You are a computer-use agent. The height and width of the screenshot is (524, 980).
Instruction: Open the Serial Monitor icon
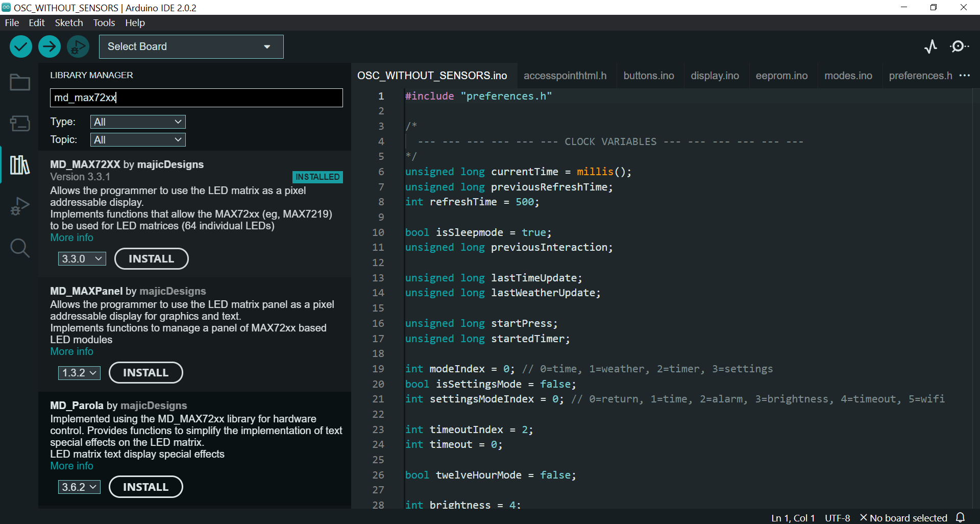coord(959,47)
